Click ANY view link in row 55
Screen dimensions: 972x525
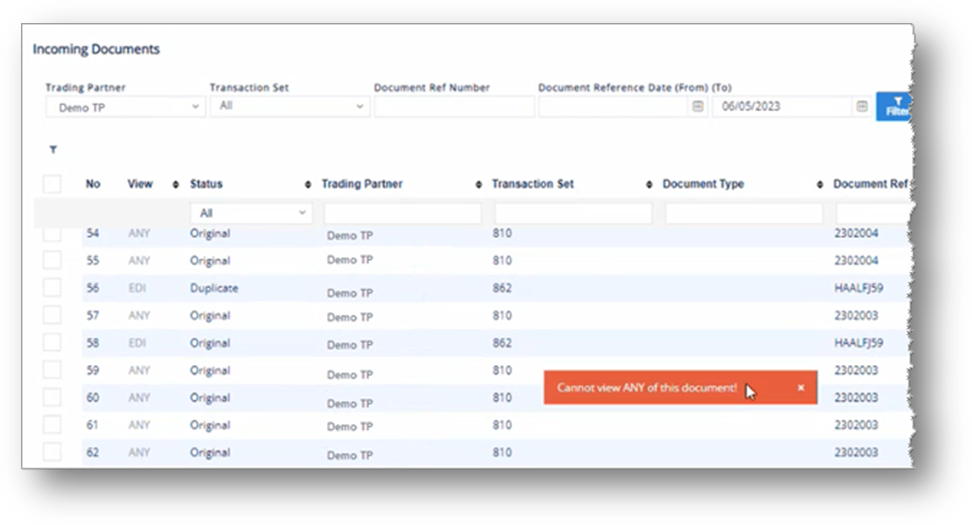(139, 261)
